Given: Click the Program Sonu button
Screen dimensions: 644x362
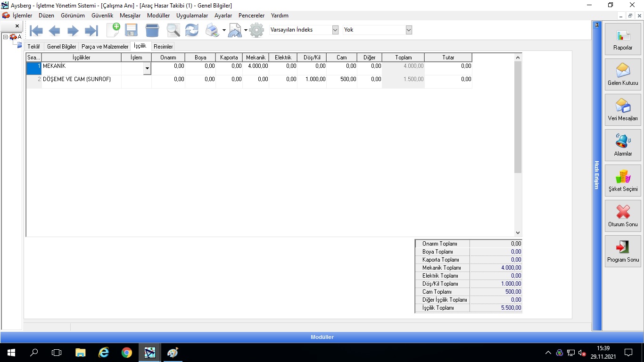Looking at the screenshot, I should (x=623, y=251).
